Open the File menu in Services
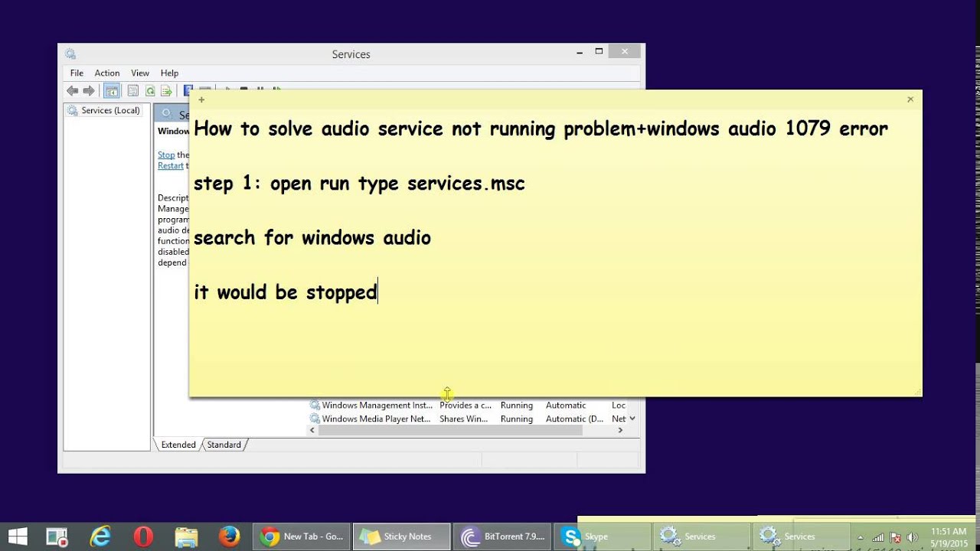Screen dimensions: 980x551 click(77, 73)
